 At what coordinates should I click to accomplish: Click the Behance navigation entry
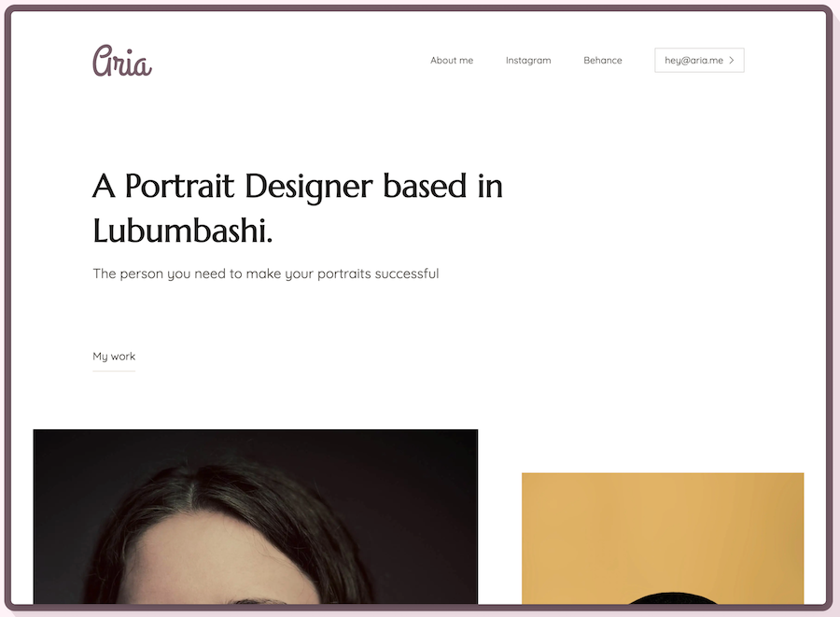point(602,60)
